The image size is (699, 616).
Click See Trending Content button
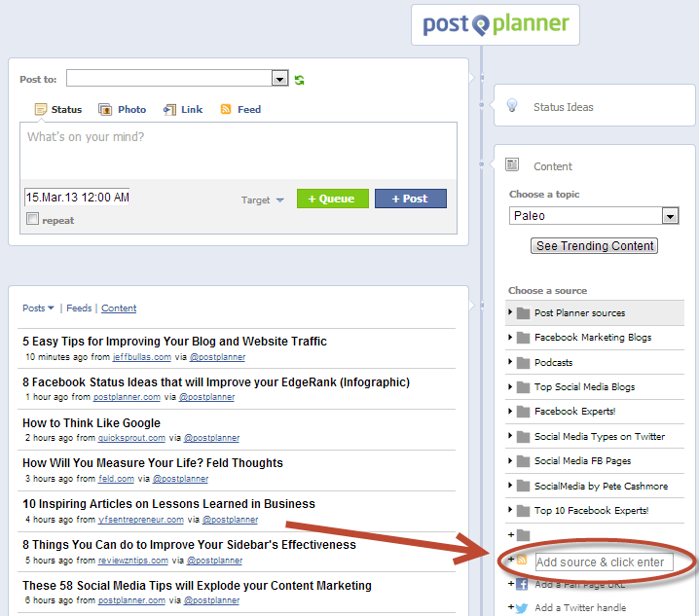tap(594, 246)
